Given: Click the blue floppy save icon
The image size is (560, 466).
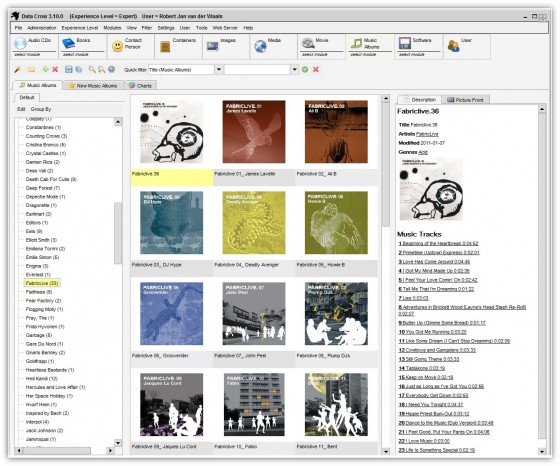Looking at the screenshot, I should point(69,69).
